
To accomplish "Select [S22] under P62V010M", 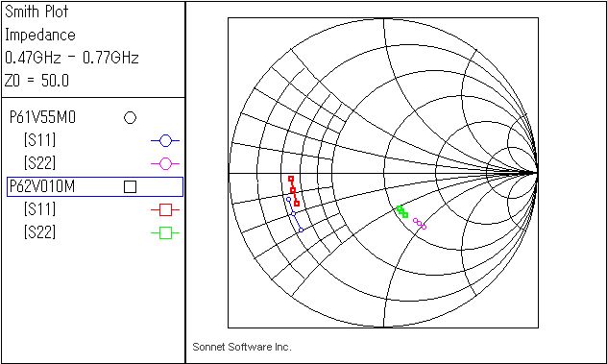I will point(39,232).
